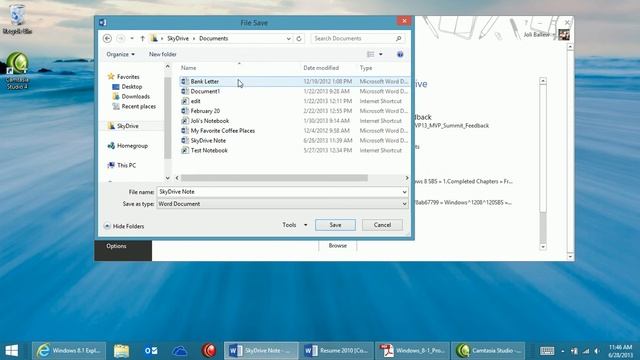Click the volume icon in system tray
The width and height of the screenshot is (640, 360).
click(597, 351)
